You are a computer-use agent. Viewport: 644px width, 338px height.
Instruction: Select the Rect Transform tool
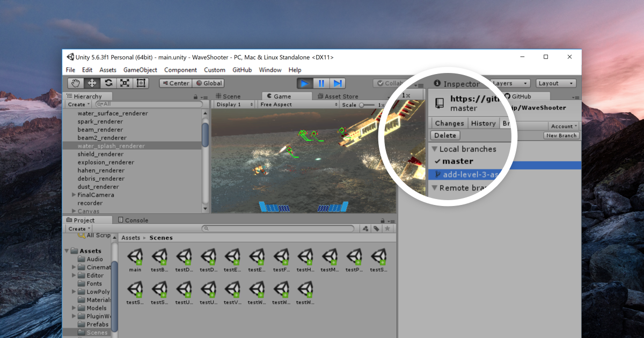click(x=141, y=83)
